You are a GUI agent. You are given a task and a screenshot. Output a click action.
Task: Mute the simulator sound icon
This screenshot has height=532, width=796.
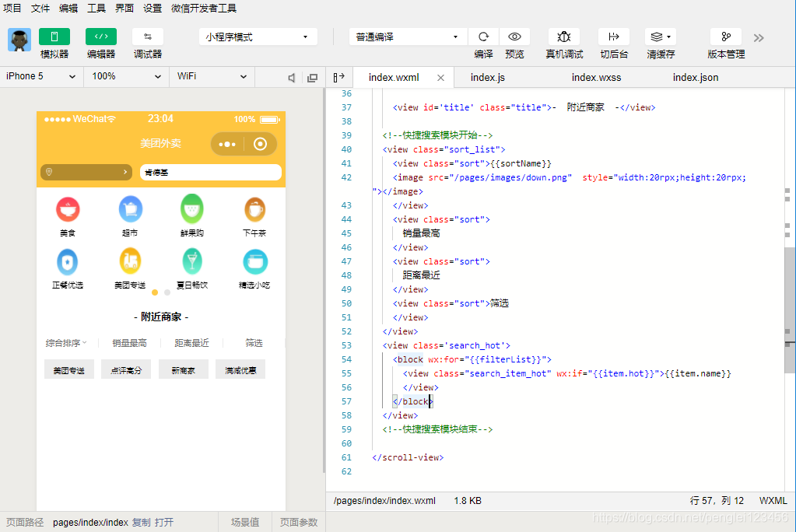[x=291, y=78]
